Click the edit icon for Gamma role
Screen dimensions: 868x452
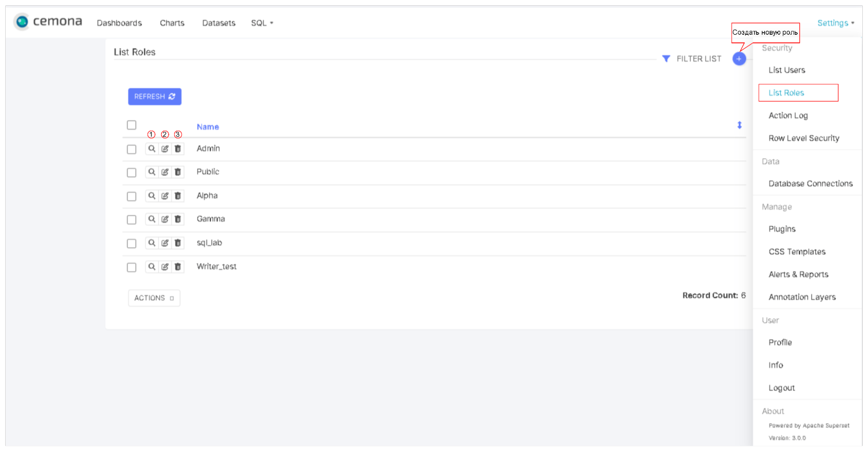point(165,219)
